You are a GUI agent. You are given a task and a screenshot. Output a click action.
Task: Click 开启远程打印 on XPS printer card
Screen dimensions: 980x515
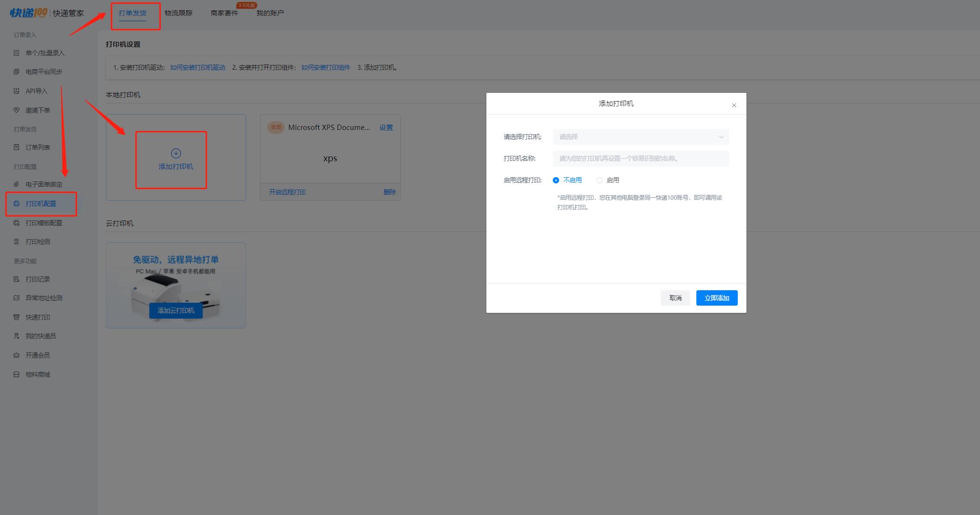pyautogui.click(x=287, y=192)
